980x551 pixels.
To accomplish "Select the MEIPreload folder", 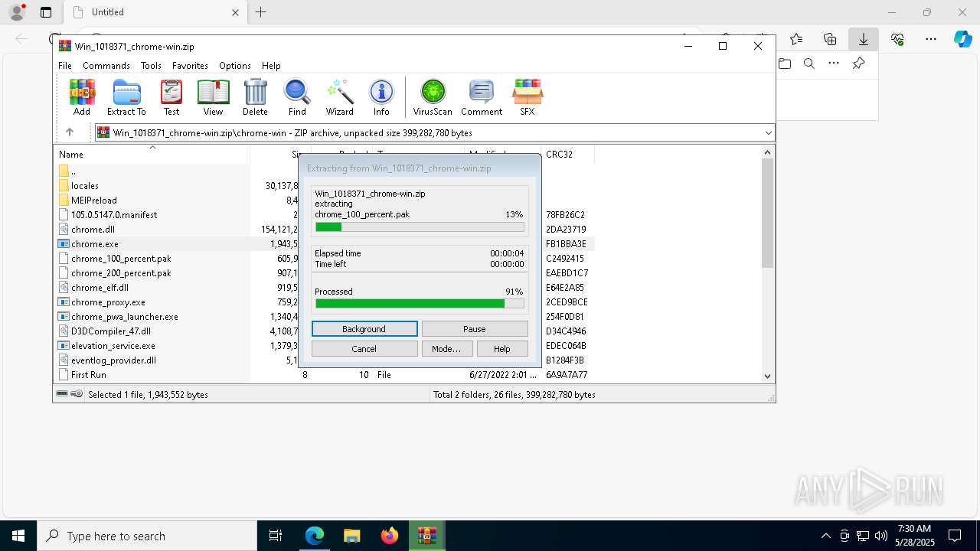I will pyautogui.click(x=94, y=201).
